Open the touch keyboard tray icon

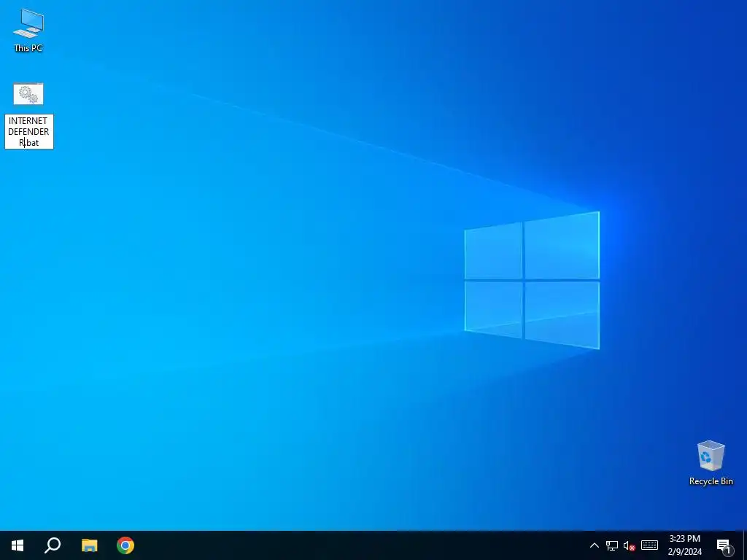click(649, 545)
